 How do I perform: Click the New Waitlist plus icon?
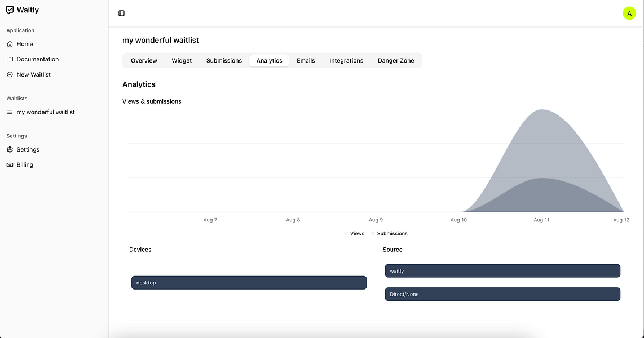(x=10, y=74)
